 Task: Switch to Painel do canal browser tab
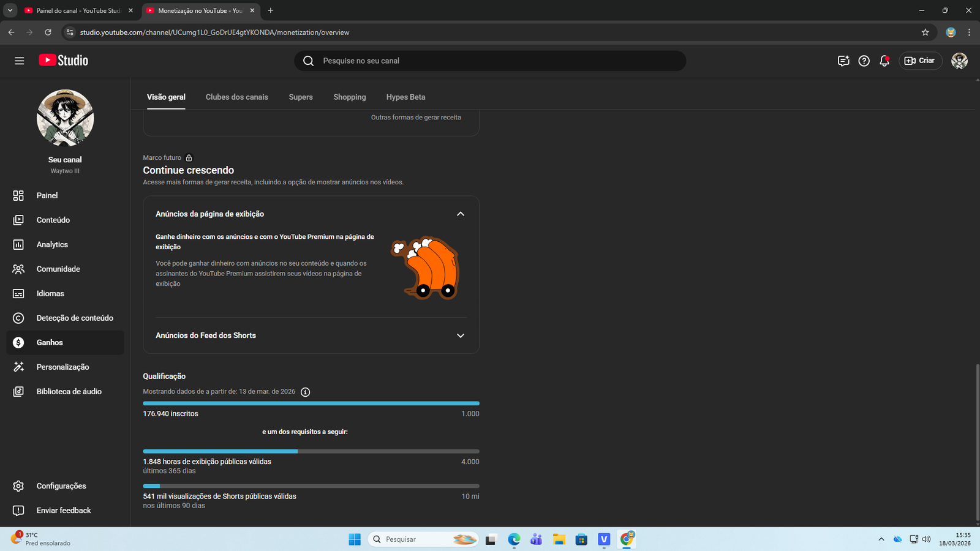79,10
